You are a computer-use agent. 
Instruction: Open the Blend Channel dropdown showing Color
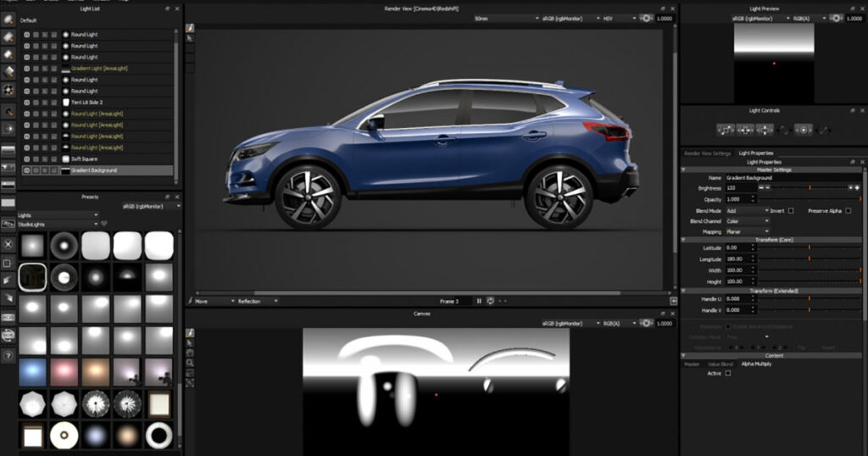click(748, 221)
